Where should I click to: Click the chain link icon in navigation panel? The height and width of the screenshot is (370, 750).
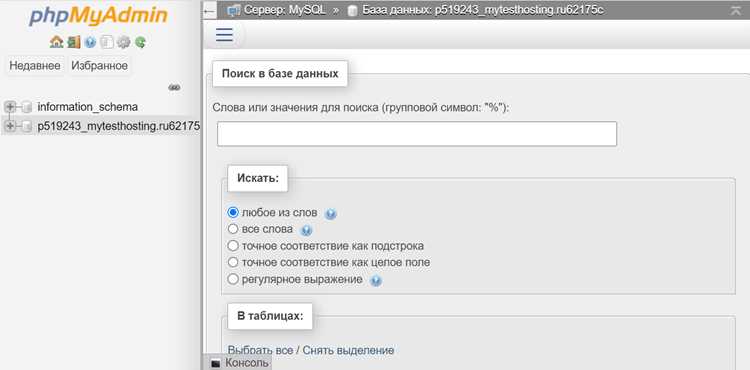coord(174,87)
